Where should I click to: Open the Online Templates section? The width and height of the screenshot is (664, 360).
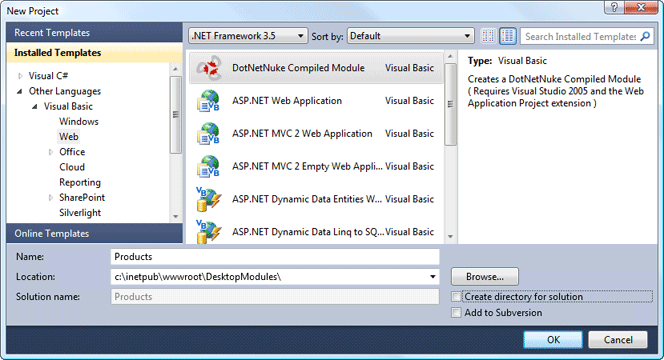tap(94, 233)
